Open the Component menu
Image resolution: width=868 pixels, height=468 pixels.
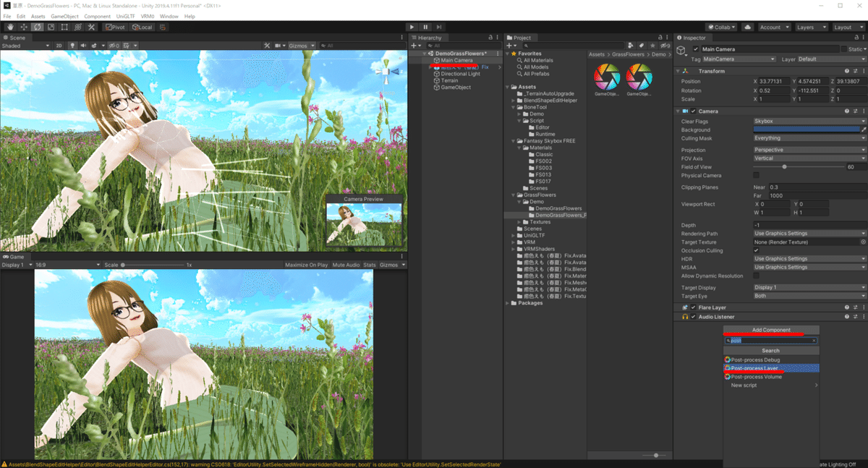pos(98,16)
